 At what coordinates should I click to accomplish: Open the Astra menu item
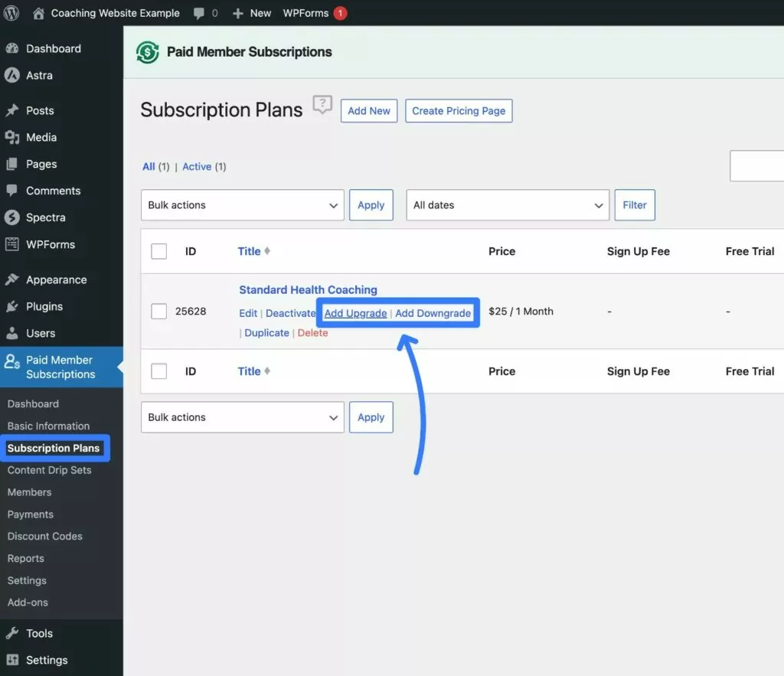[x=40, y=76]
